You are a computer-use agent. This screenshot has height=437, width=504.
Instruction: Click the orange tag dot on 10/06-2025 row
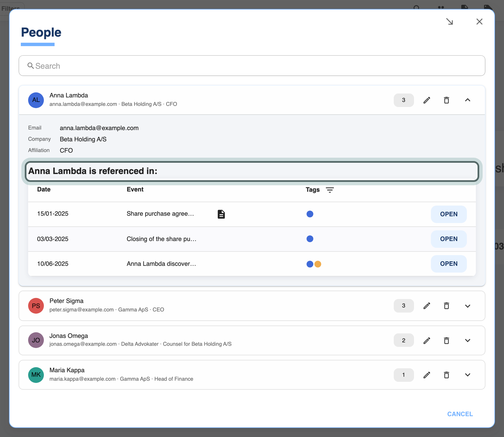[x=318, y=264]
